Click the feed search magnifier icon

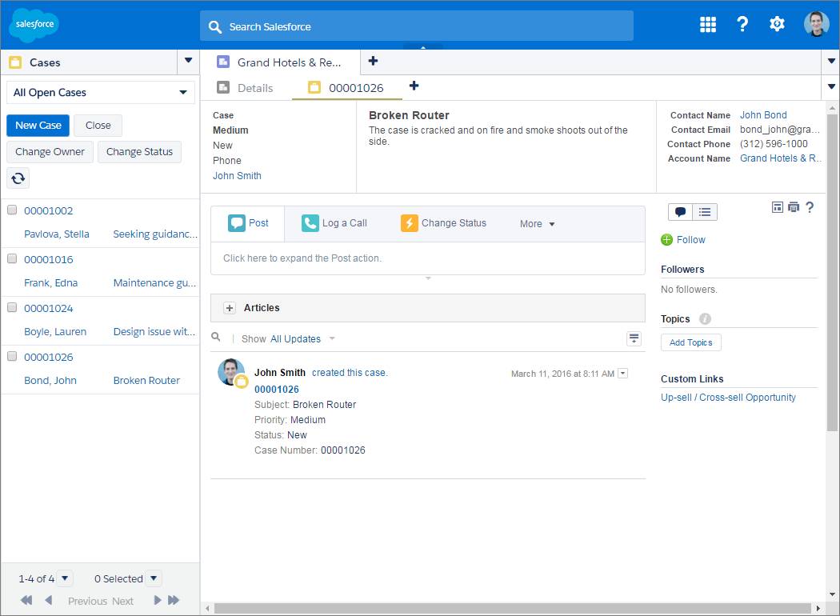point(216,337)
